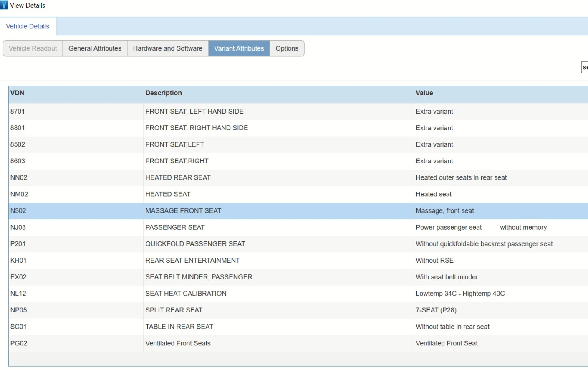Switch to the Vehicle Readout tab
The image size is (588, 370).
click(x=33, y=48)
